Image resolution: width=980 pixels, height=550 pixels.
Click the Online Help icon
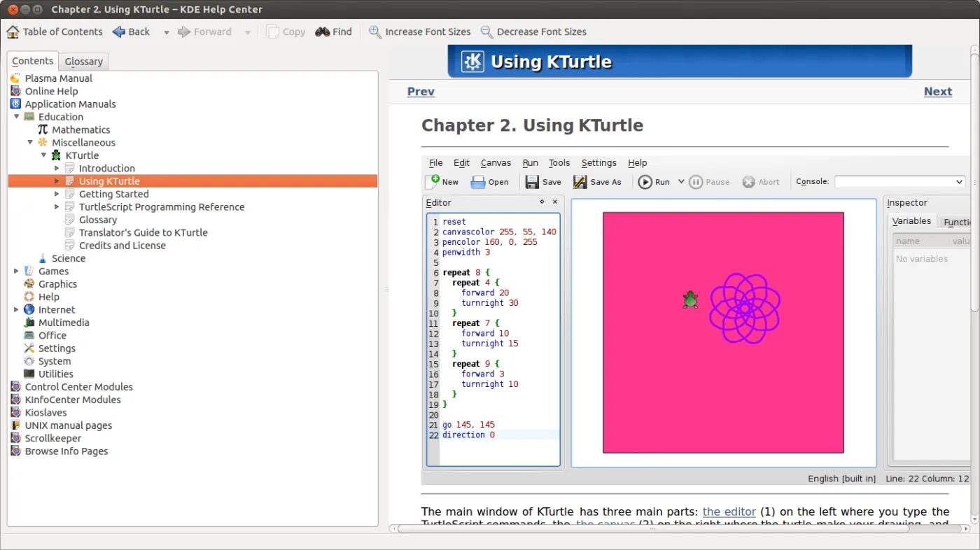pos(15,91)
